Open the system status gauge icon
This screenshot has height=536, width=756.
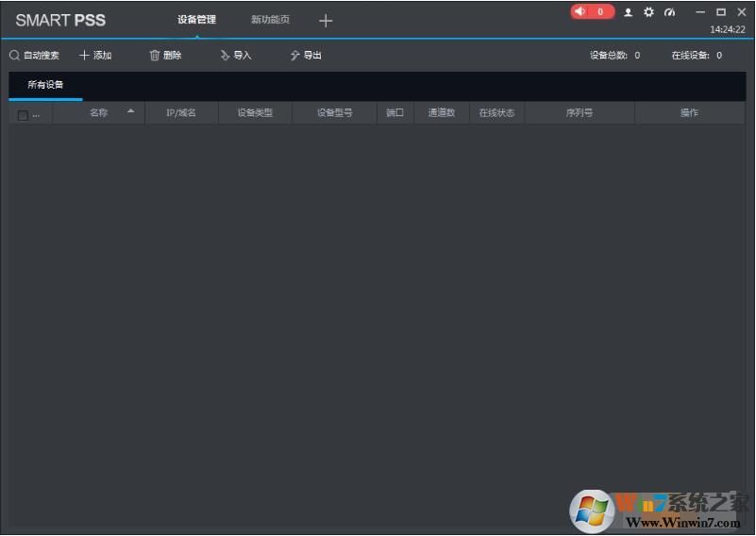[x=669, y=12]
